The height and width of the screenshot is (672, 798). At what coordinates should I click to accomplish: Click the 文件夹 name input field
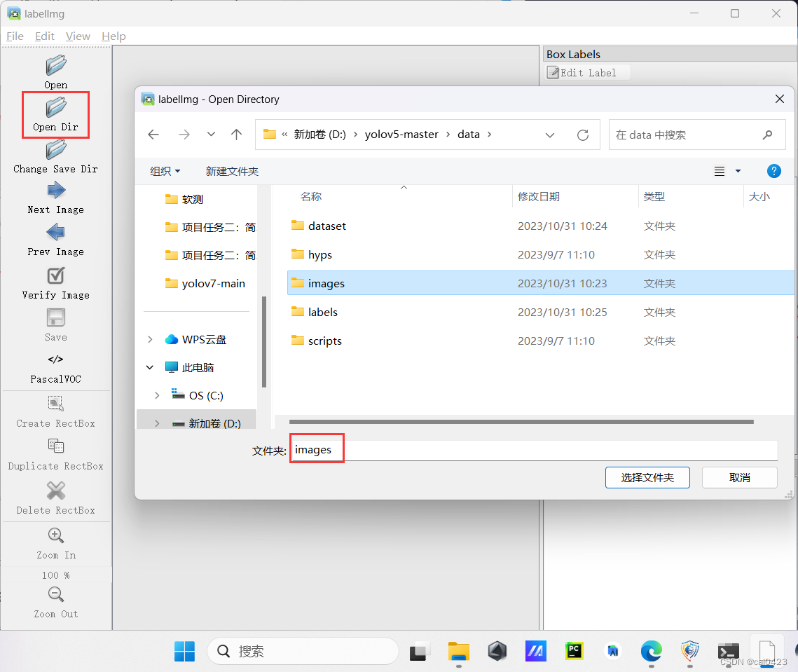tap(534, 450)
